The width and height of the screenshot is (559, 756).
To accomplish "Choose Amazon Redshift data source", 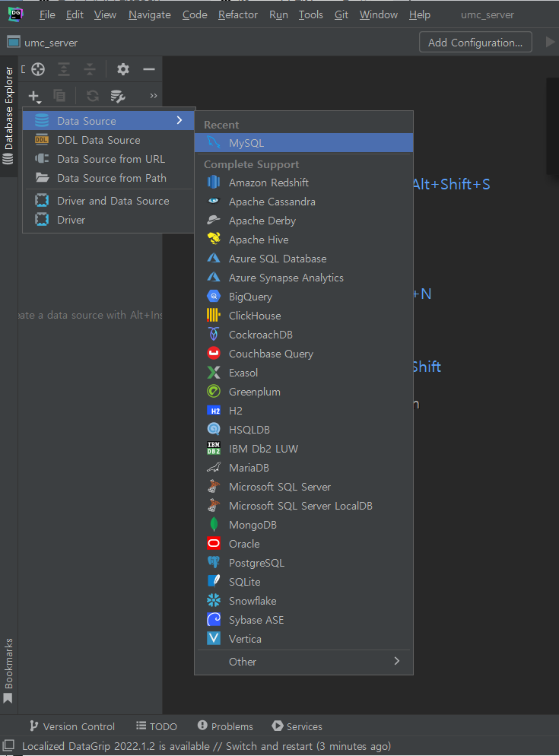I will point(304,183).
